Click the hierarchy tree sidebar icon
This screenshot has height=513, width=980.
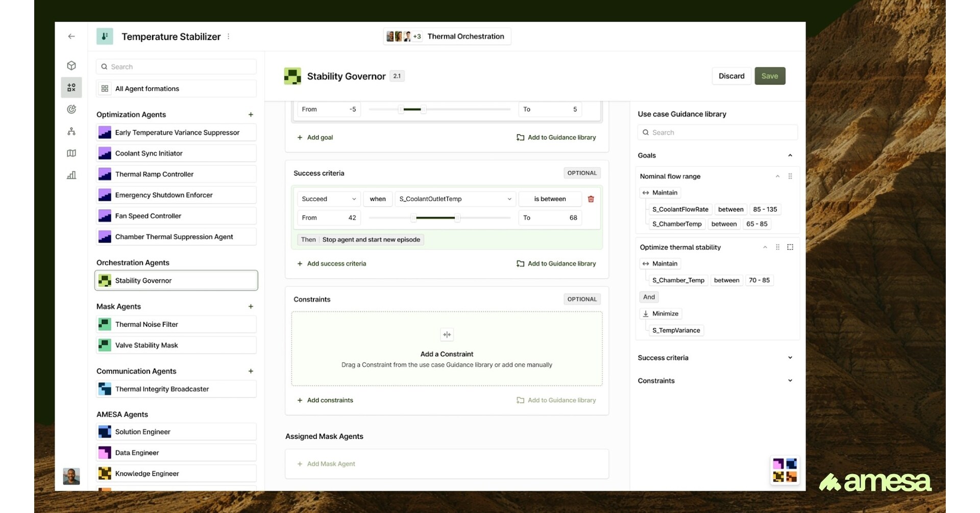pyautogui.click(x=71, y=132)
